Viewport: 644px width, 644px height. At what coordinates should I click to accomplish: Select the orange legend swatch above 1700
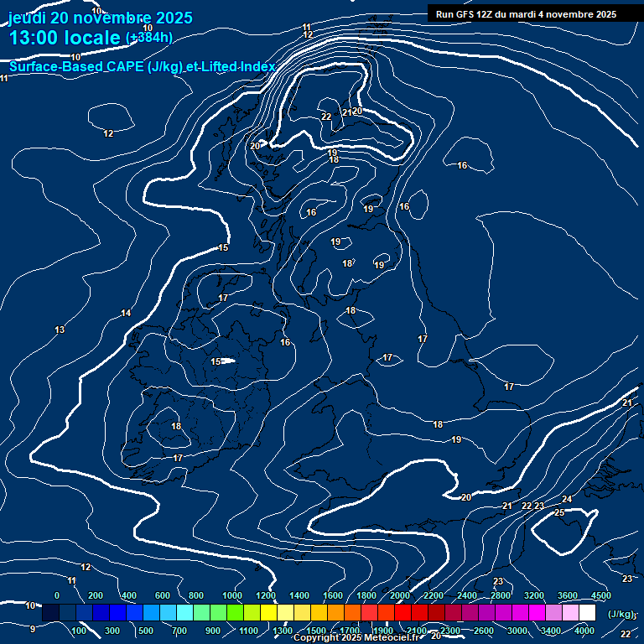352,614
